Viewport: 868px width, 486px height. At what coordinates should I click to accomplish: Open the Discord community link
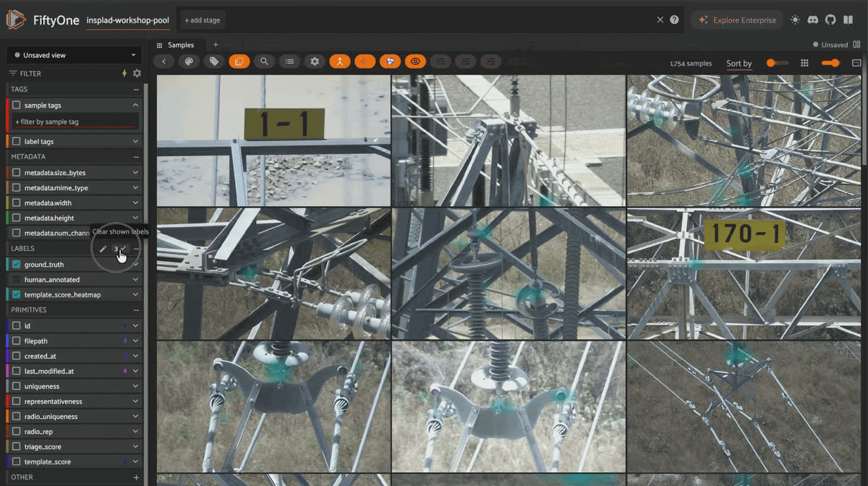coord(813,20)
